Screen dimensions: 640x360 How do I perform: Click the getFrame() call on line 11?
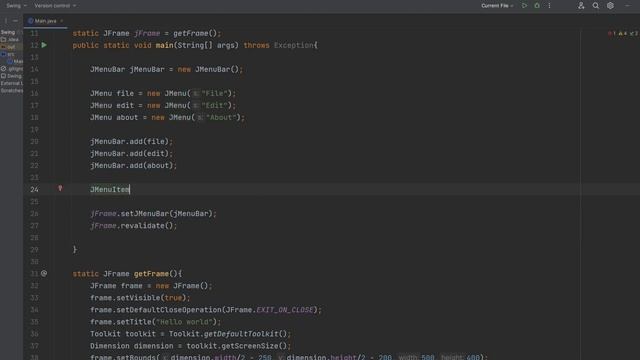point(195,33)
